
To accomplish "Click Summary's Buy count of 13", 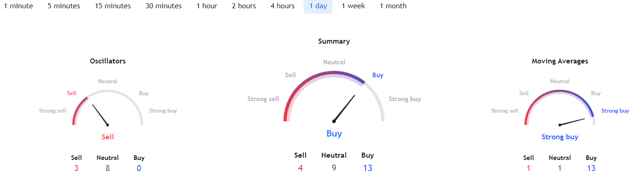I will (368, 168).
